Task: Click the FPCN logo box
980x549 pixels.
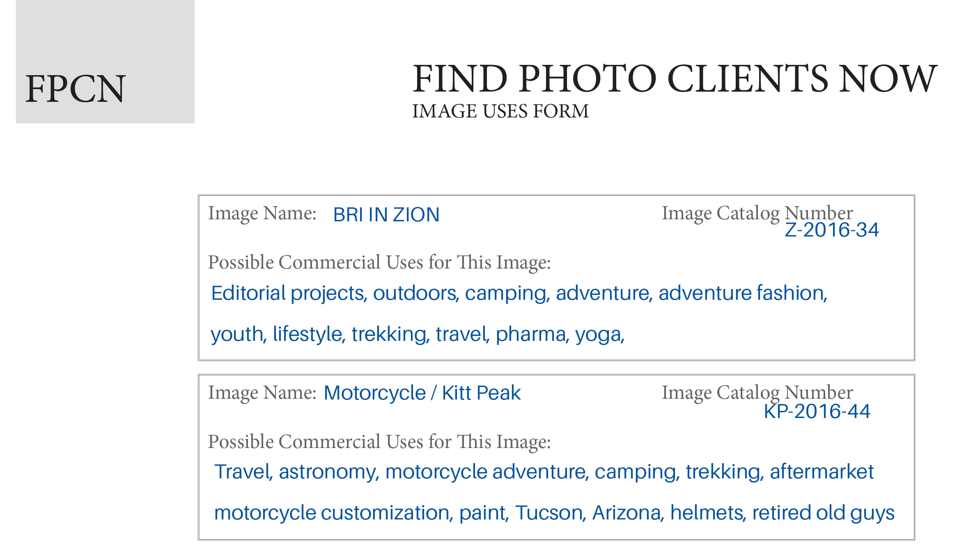Action: point(105,62)
